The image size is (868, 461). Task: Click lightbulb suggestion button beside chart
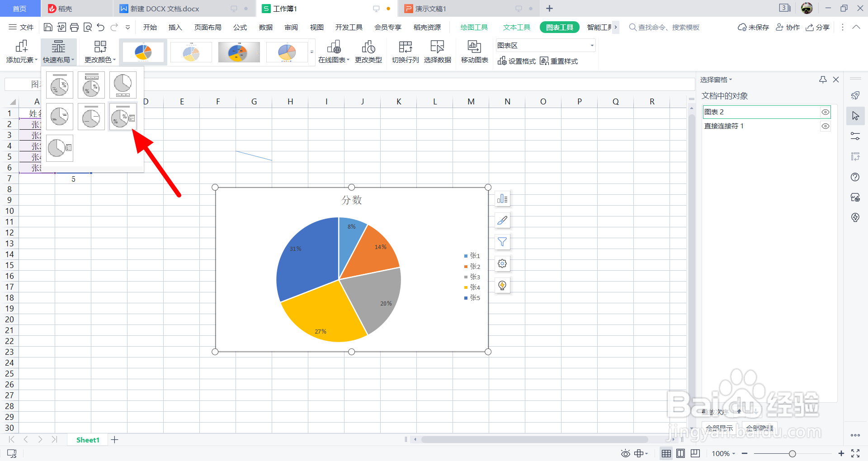(x=502, y=286)
